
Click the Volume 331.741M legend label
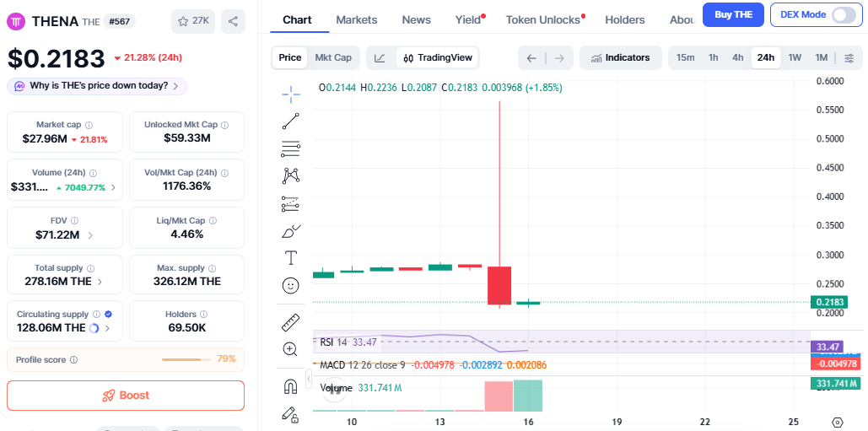(x=361, y=388)
